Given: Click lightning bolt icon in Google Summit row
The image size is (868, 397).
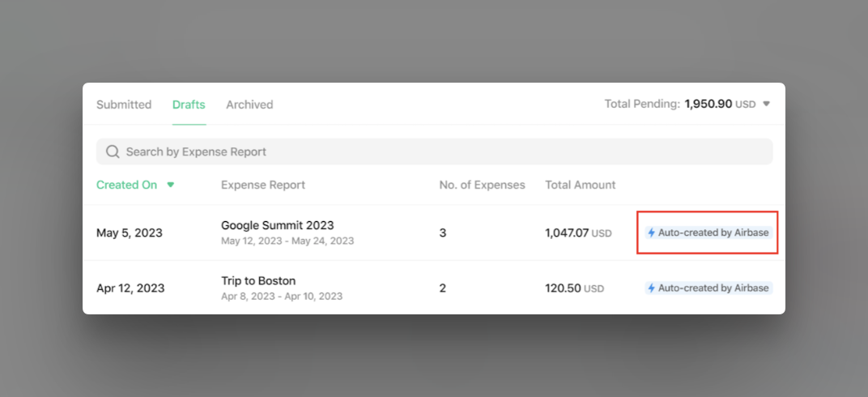Looking at the screenshot, I should (652, 233).
